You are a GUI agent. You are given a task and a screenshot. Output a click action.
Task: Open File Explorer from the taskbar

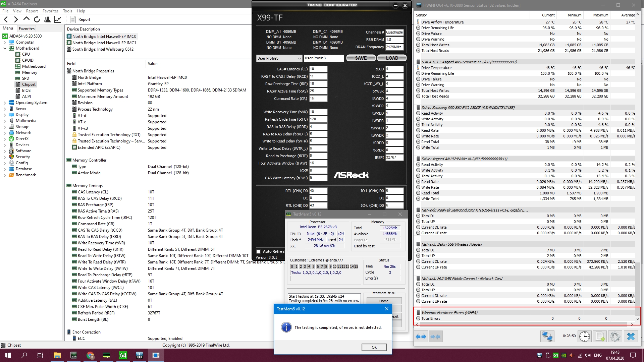point(57,355)
